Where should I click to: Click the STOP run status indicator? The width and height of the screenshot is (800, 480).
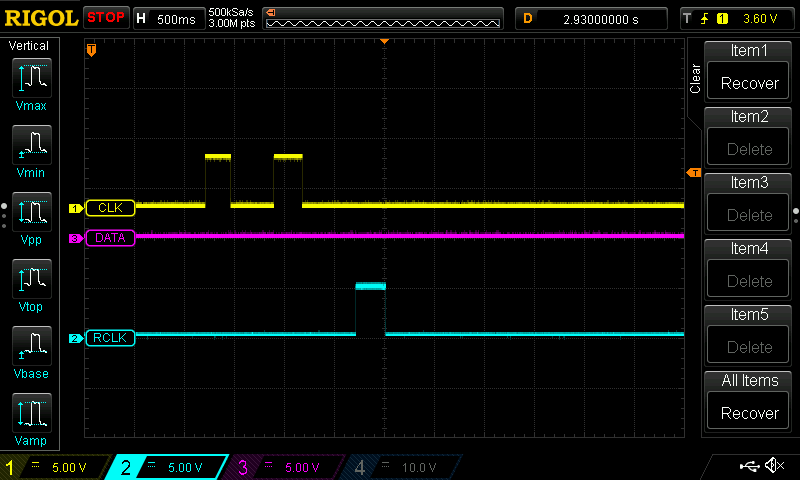point(106,18)
